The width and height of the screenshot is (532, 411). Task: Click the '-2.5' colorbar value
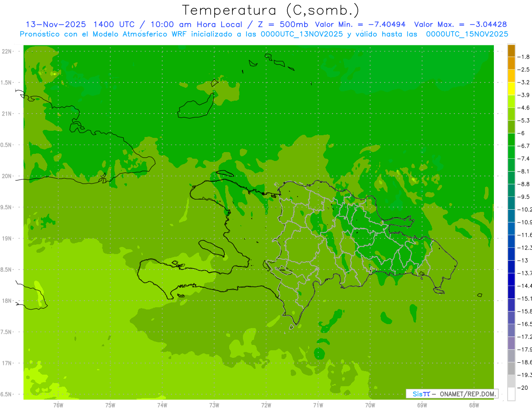coord(524,70)
